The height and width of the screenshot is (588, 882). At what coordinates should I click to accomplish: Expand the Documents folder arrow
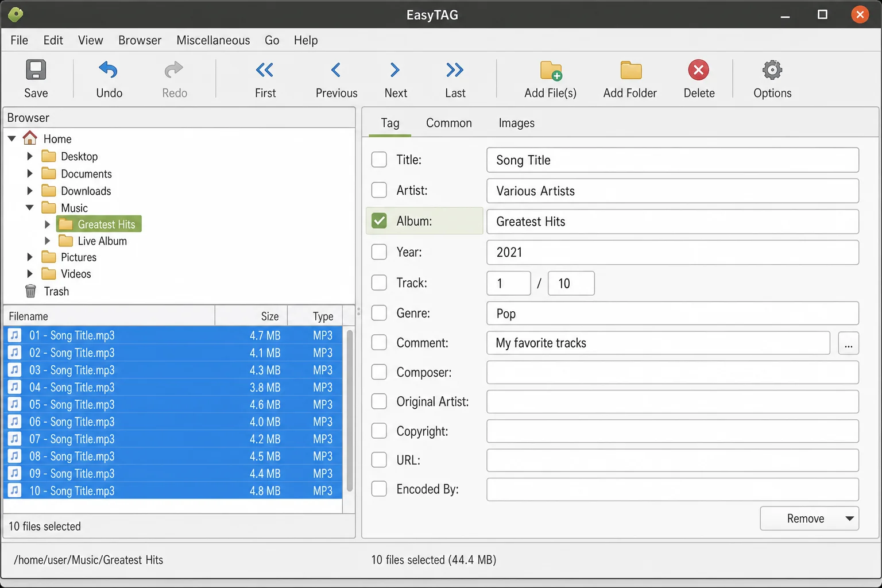[30, 173]
